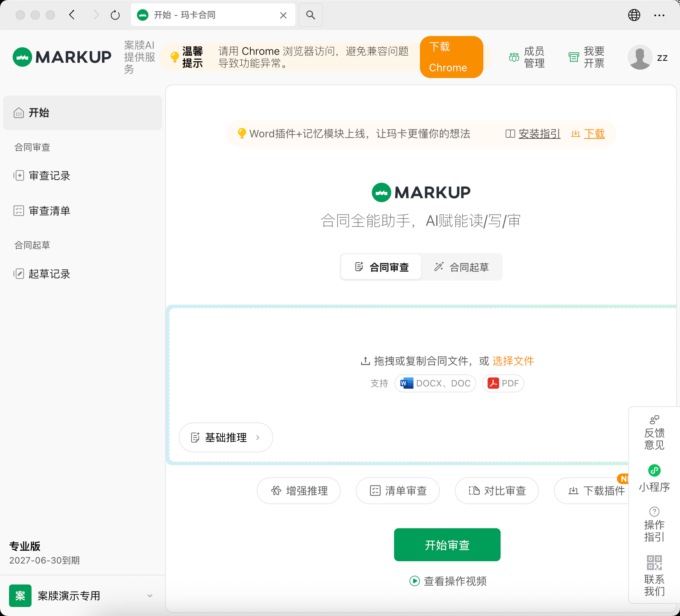Click the 审查清单 checklist icon
The height and width of the screenshot is (616, 680).
[19, 211]
